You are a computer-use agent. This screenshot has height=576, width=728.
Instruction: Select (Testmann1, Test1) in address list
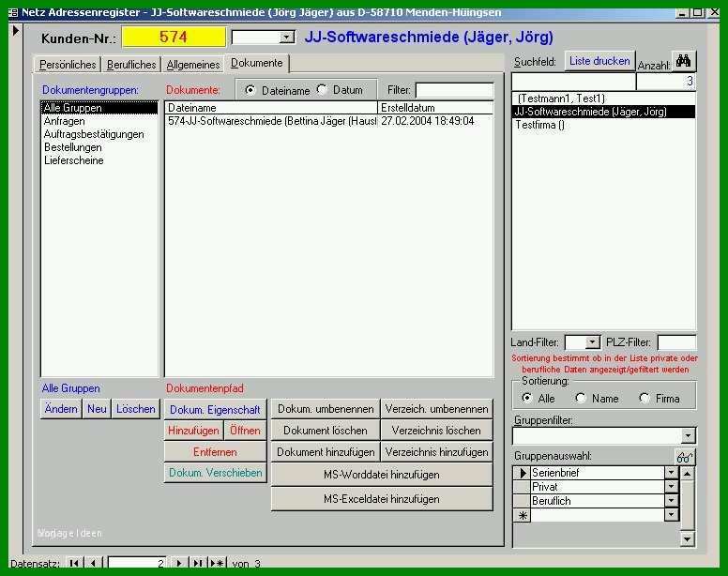coord(603,99)
